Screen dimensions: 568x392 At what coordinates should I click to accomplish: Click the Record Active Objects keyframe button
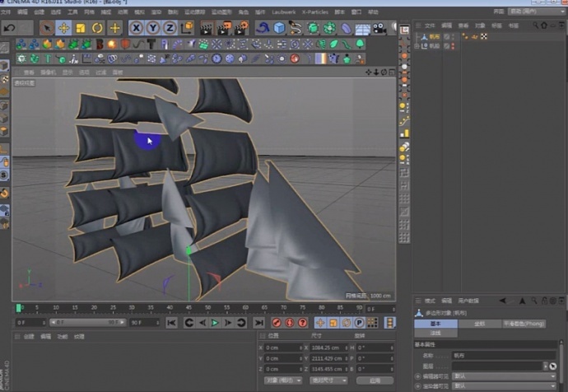[x=277, y=323]
